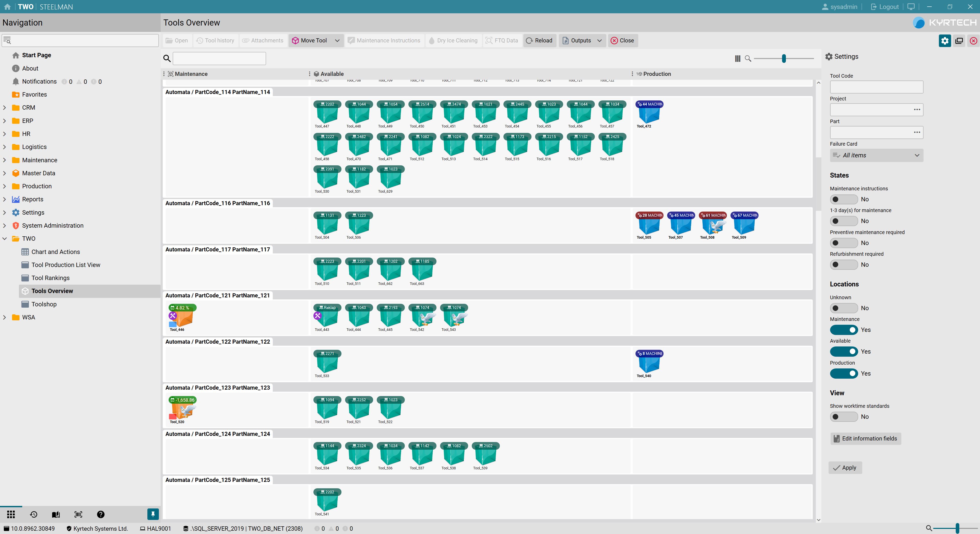Open Toolshop navigation item
Screen dimensions: 980x534
[x=44, y=304]
